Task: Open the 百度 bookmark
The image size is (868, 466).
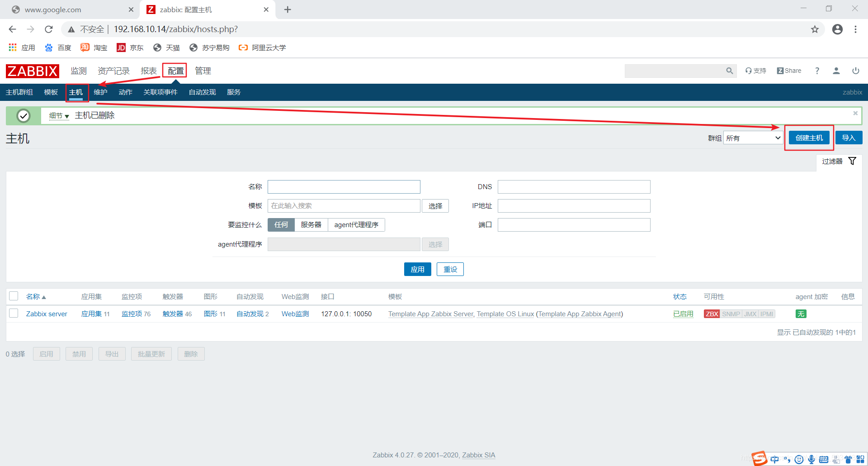Action: 58,48
